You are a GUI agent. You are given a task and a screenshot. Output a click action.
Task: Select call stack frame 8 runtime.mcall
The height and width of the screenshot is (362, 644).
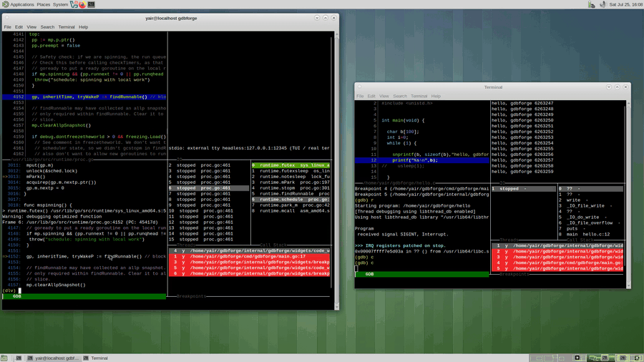tap(291, 211)
